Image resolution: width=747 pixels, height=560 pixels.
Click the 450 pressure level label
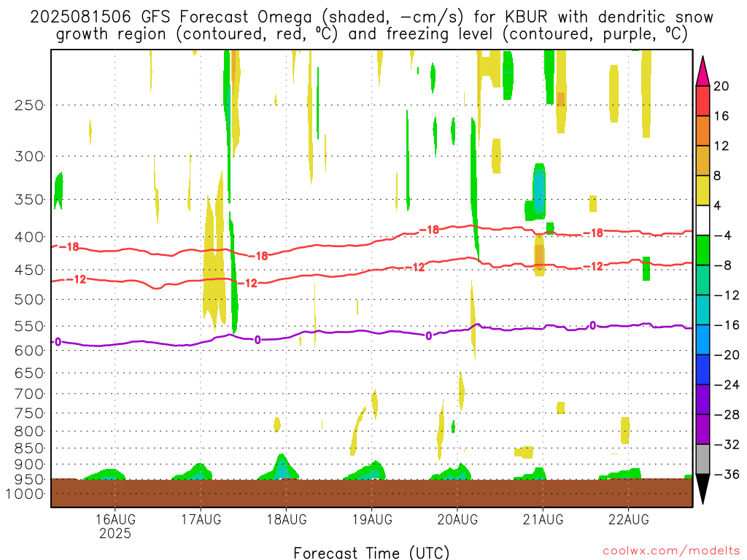[29, 270]
